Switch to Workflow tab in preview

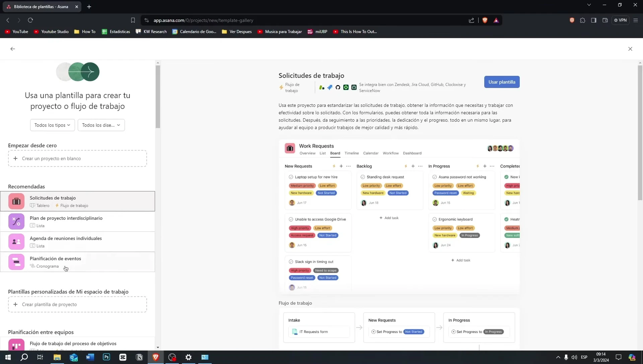(x=391, y=153)
